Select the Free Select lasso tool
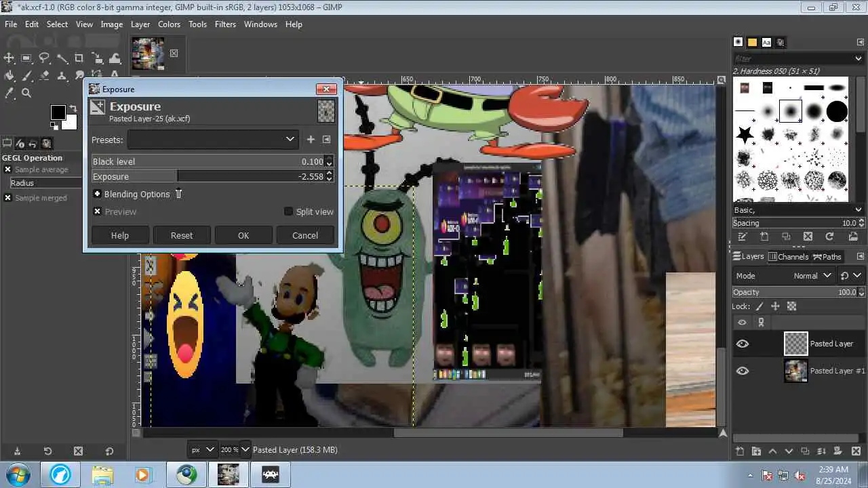This screenshot has width=868, height=488. point(44,58)
